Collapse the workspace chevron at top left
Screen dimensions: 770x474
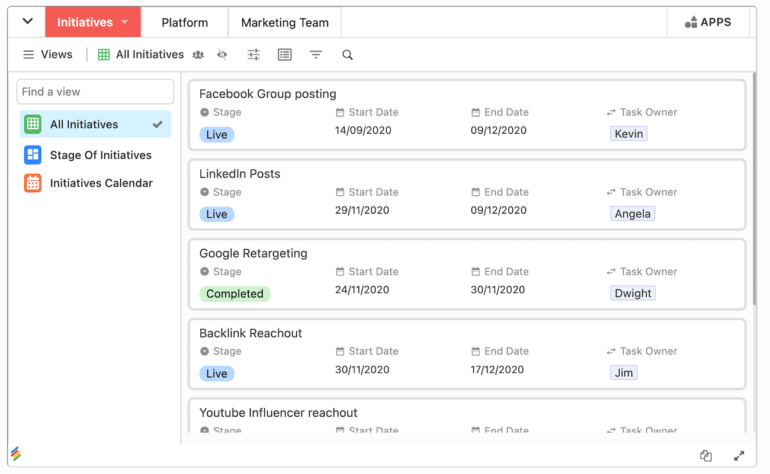[x=28, y=21]
